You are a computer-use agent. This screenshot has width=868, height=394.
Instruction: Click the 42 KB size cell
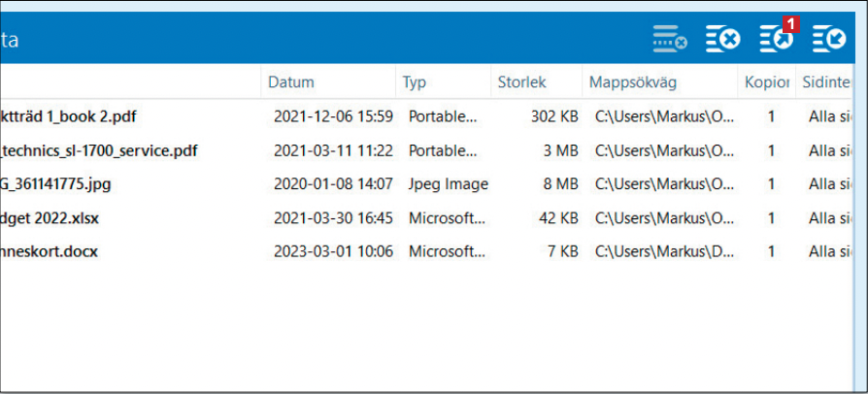(x=558, y=218)
